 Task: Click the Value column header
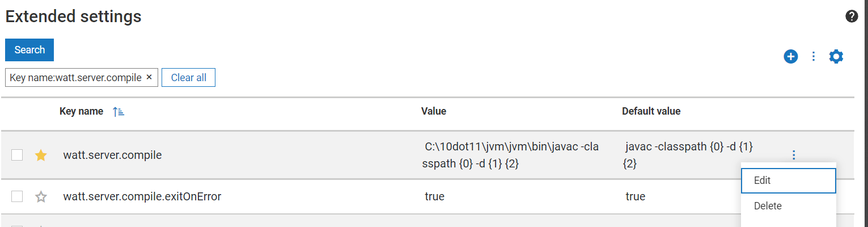coord(434,111)
